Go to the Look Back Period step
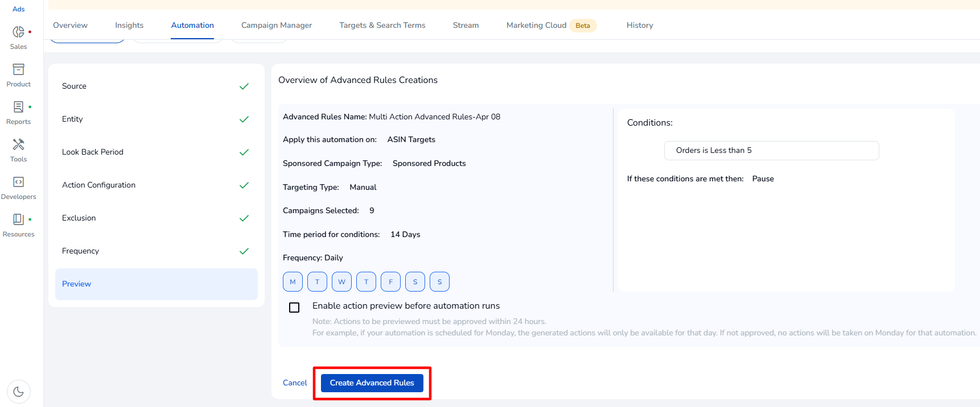 [93, 152]
